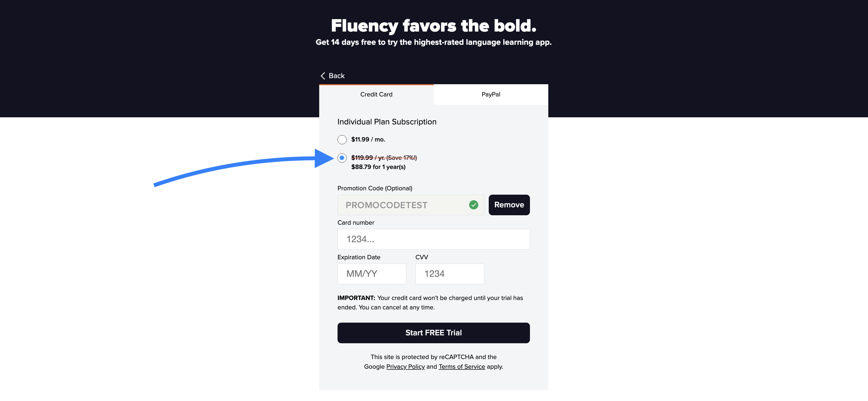868x401 pixels.
Task: Click the "Individual Plan Subscription" heading
Action: (x=387, y=122)
